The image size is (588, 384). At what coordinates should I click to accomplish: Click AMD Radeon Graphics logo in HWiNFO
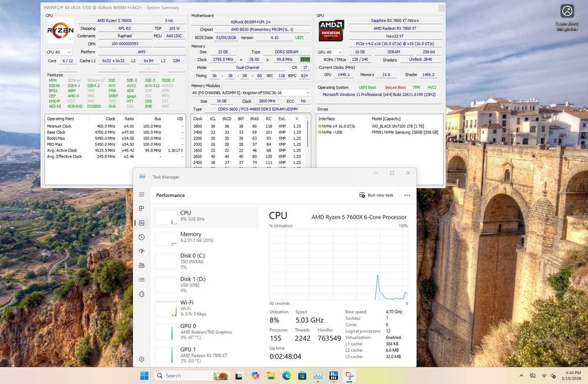331,31
